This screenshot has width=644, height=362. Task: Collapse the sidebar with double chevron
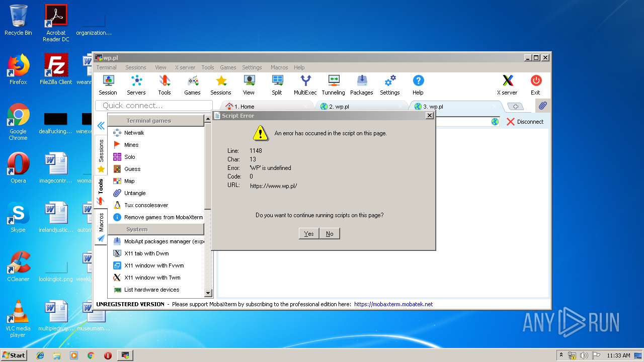point(101,126)
